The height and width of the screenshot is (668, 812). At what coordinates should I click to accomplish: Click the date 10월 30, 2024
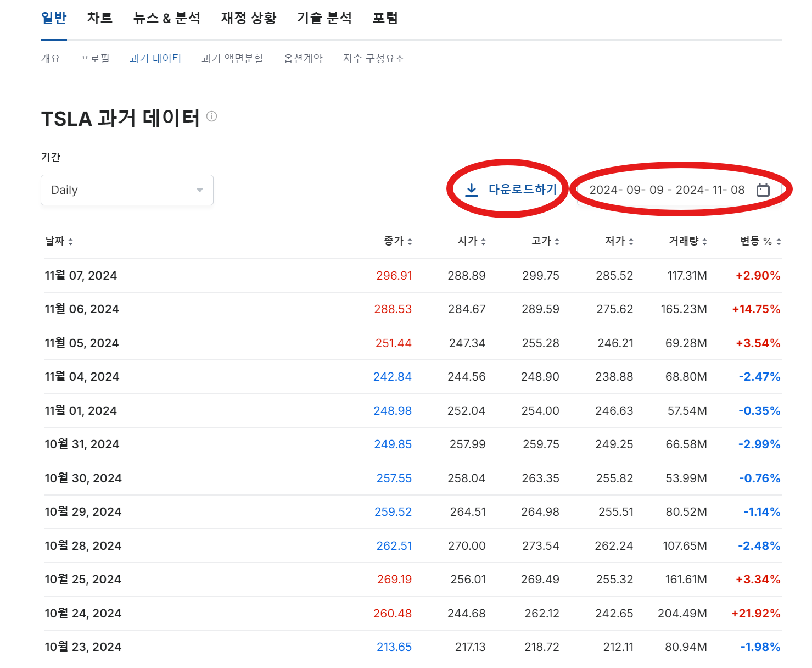point(83,478)
